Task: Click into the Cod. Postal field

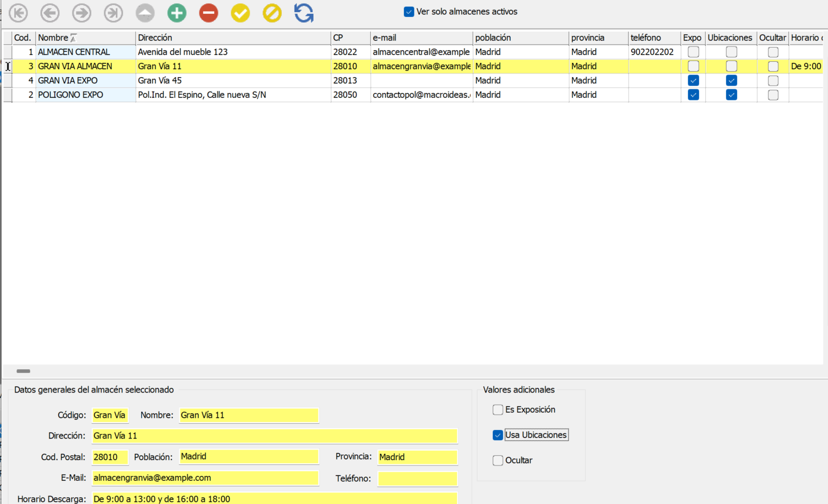Action: [110, 457]
